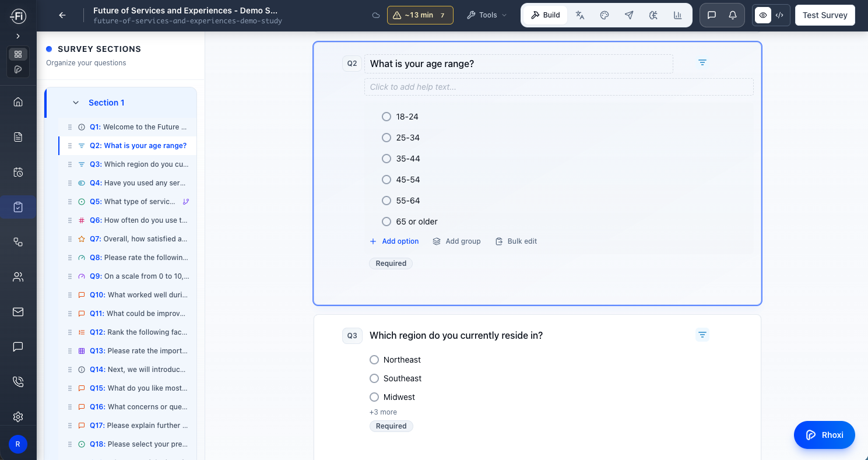Viewport: 868px width, 460px height.
Task: Select the 65 or older radio option
Action: [386, 222]
